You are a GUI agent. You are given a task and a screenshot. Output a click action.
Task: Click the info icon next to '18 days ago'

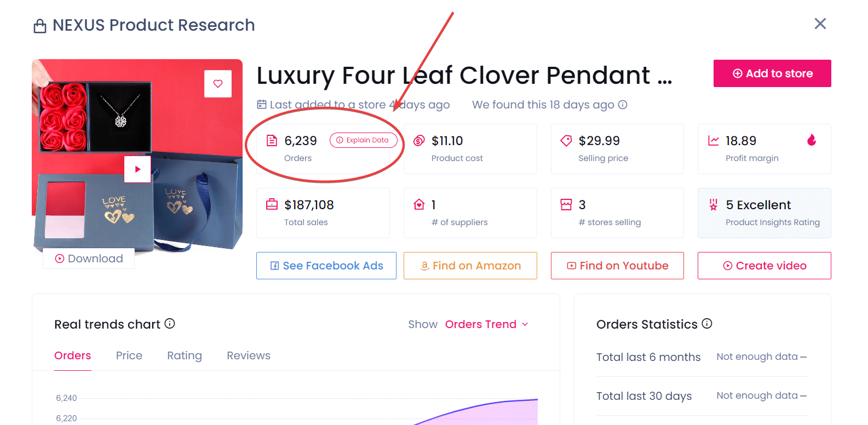pos(623,105)
